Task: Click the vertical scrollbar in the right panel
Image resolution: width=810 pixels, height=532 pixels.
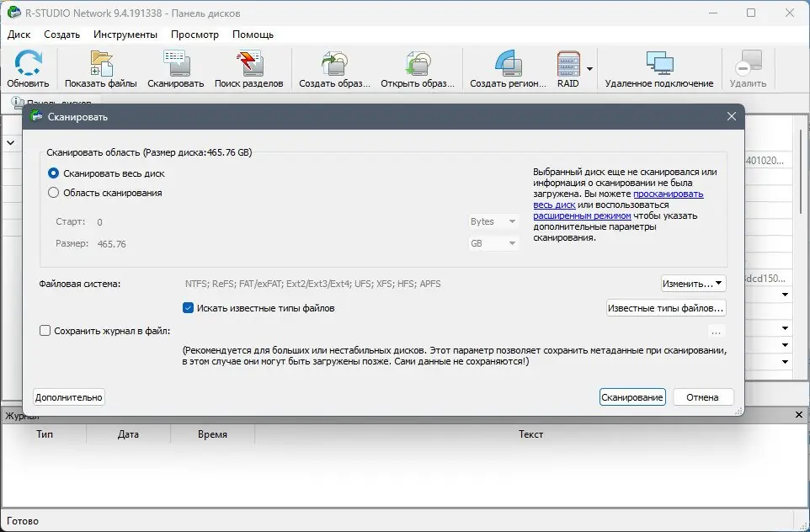Action: 802,170
